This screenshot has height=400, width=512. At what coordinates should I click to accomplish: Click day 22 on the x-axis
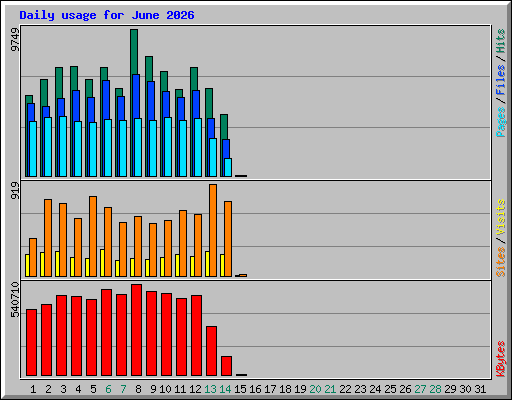tap(345, 389)
